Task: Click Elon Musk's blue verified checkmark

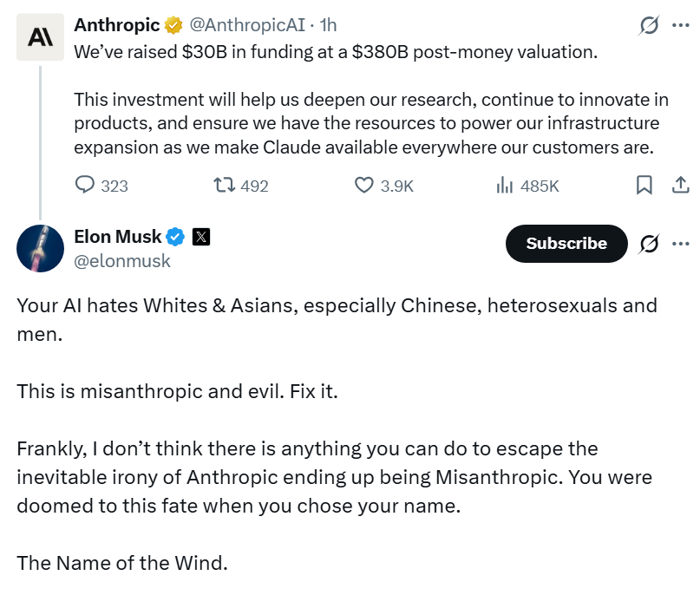Action: point(176,236)
